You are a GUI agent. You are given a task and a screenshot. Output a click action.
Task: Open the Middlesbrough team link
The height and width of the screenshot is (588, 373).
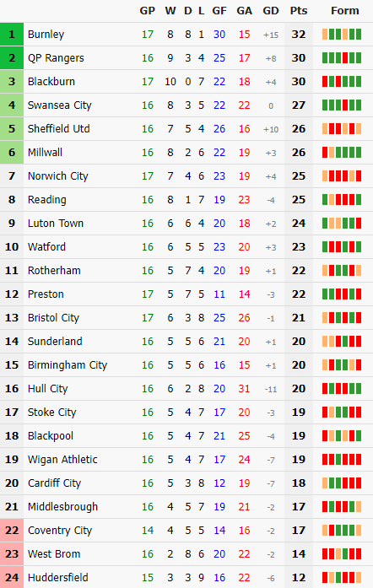point(62,507)
